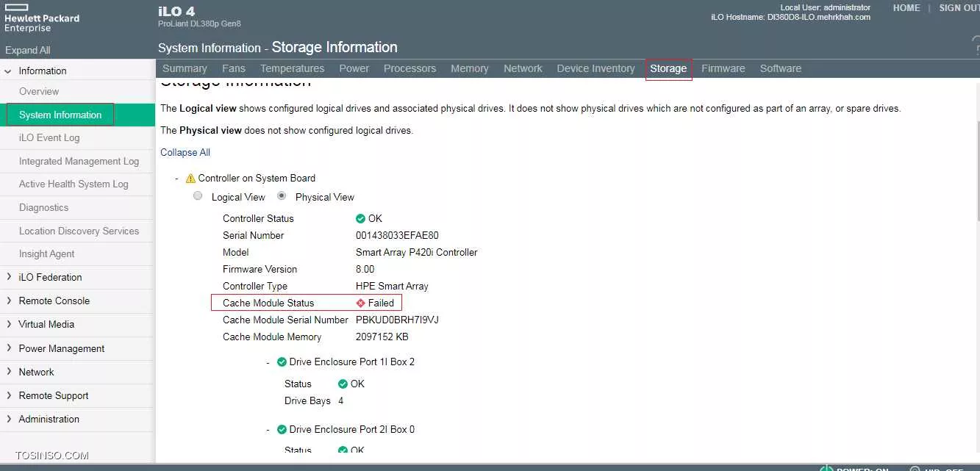Select System Information in the sidebar
The height and width of the screenshot is (471, 980).
pos(77,115)
